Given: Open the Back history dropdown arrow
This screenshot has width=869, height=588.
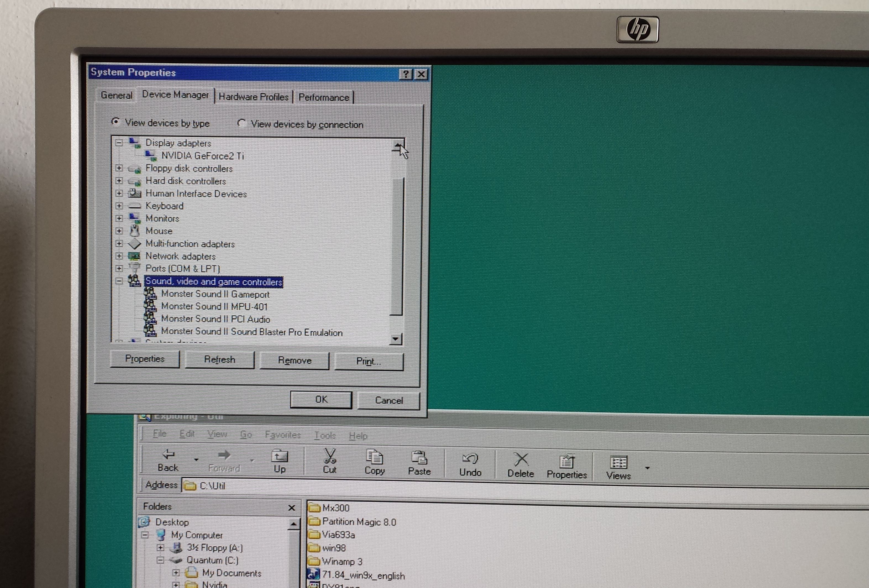Looking at the screenshot, I should click(x=196, y=459).
